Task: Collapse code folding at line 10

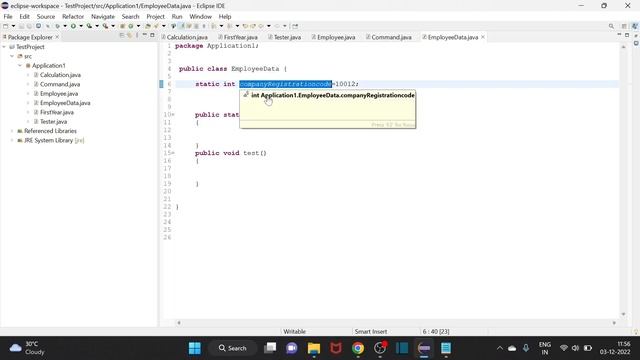Action: point(173,115)
